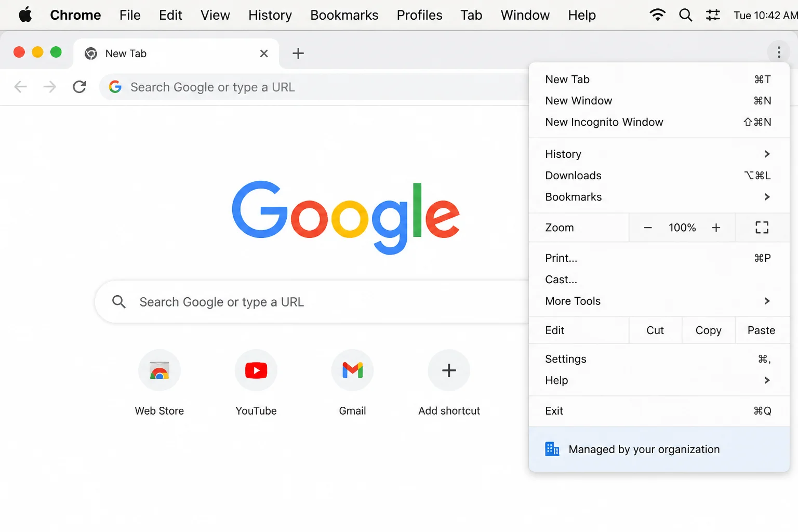
Task: Close the New Tab tab
Action: point(264,54)
